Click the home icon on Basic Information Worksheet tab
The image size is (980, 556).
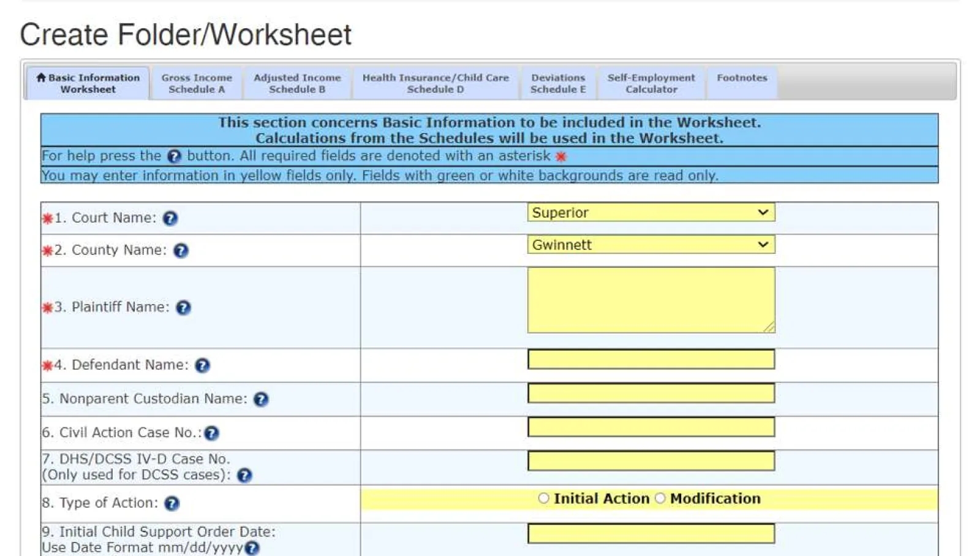pyautogui.click(x=40, y=77)
